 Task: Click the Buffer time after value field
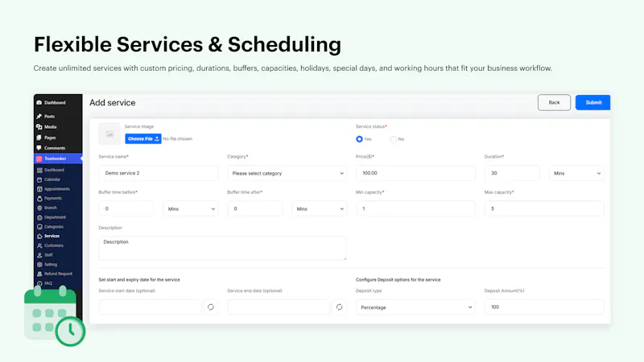pos(255,209)
